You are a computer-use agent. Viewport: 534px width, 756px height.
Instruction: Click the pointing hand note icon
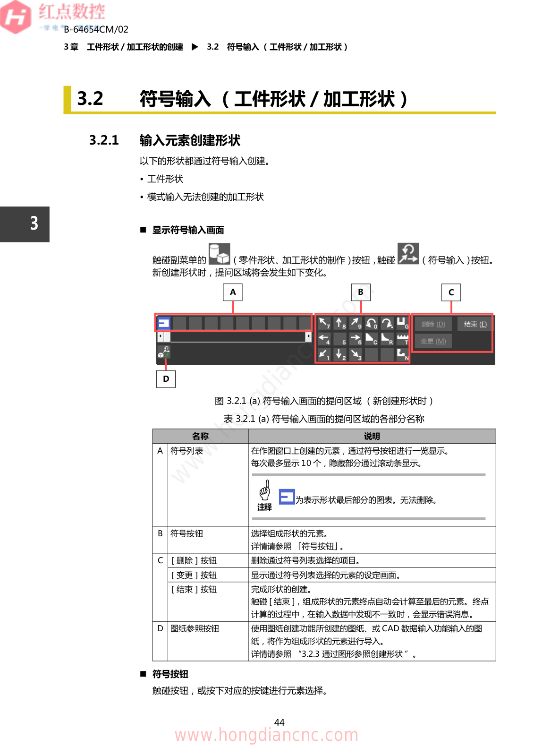pos(265,490)
